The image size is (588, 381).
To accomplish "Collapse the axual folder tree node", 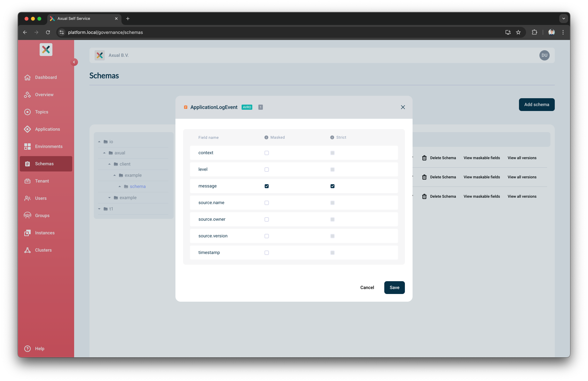I will pyautogui.click(x=104, y=153).
